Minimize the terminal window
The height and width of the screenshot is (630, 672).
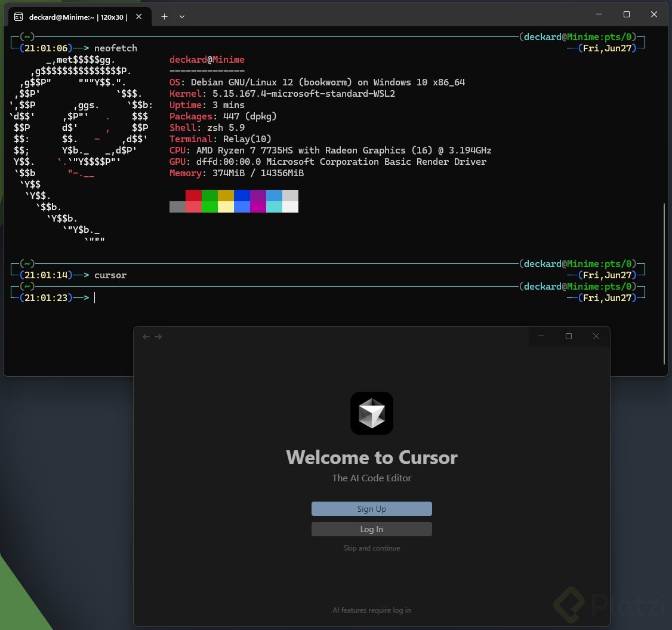pos(599,14)
